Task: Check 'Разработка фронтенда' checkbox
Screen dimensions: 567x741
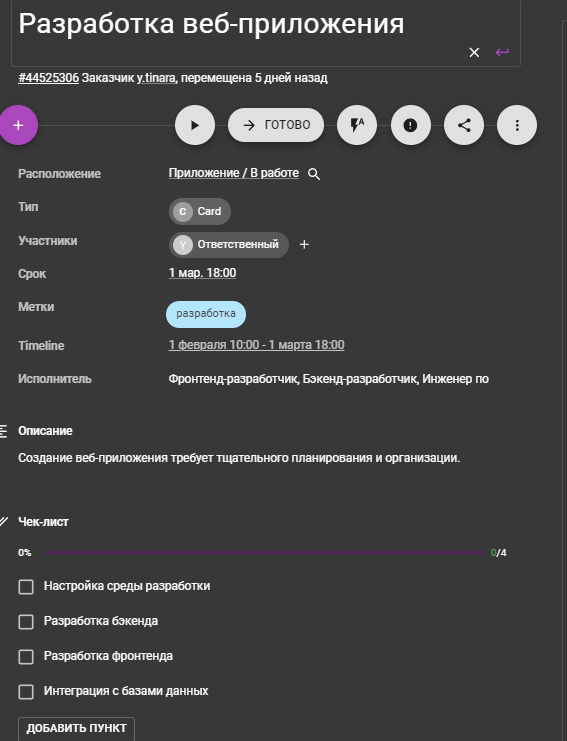Action: pos(26,657)
